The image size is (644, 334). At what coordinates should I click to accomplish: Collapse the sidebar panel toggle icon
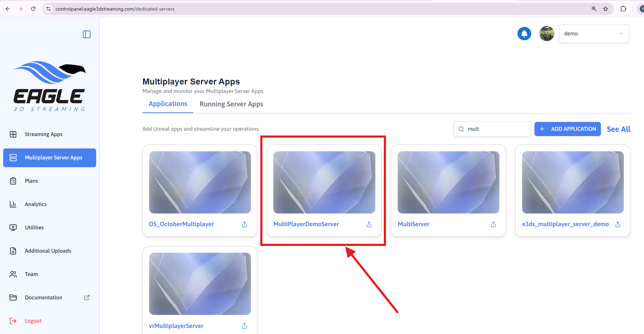(87, 34)
